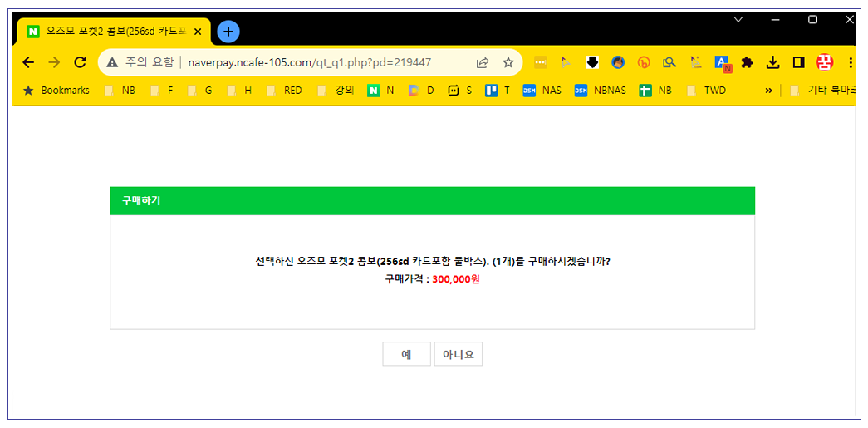This screenshot has height=428, width=868.
Task: Open the Chrome three-dot menu
Action: [x=851, y=62]
